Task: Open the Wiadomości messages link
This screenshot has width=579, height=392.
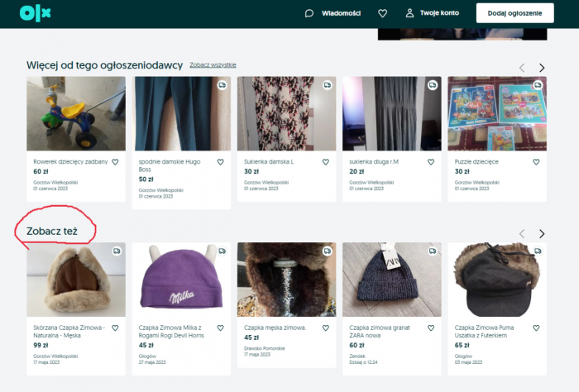Action: tap(333, 13)
